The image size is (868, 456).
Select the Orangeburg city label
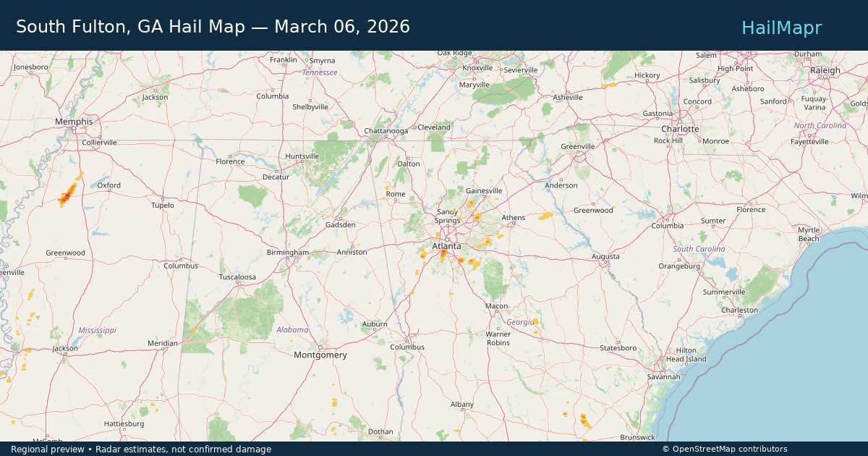[679, 266]
